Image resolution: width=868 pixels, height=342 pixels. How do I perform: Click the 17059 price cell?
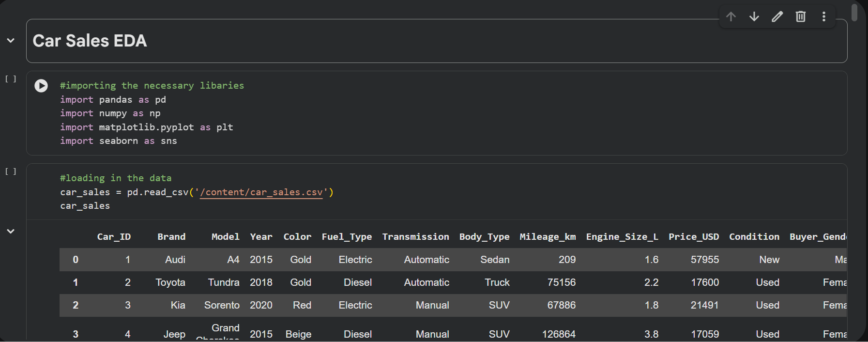click(705, 334)
